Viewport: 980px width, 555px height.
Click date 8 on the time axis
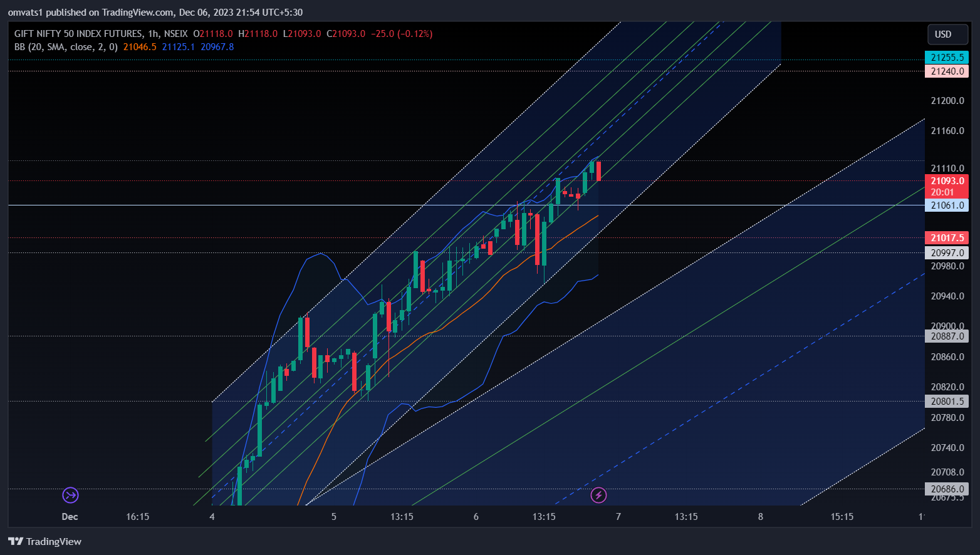[x=761, y=517]
